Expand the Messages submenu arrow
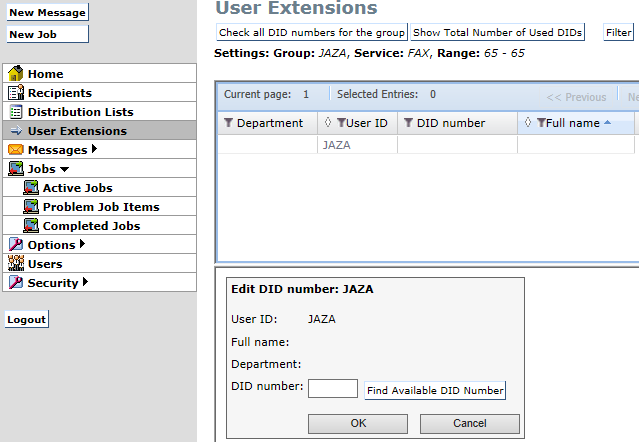 94,150
